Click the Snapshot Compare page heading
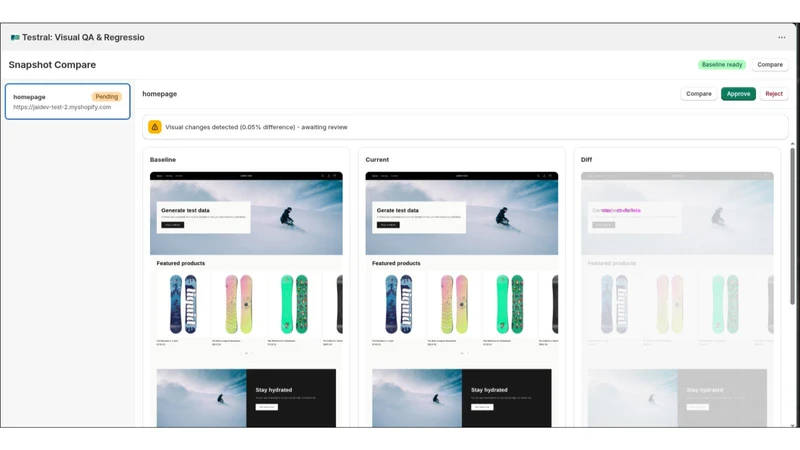The image size is (800, 450). pyautogui.click(x=52, y=65)
